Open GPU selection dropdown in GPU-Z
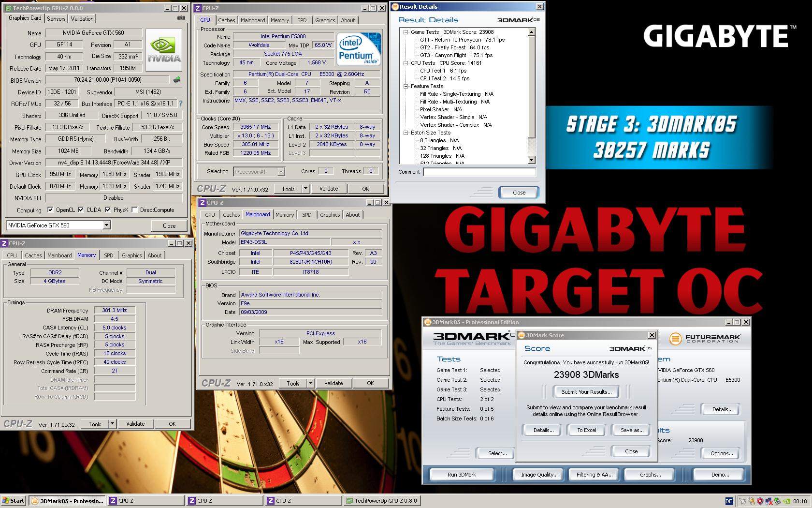812x508 pixels. 107,225
